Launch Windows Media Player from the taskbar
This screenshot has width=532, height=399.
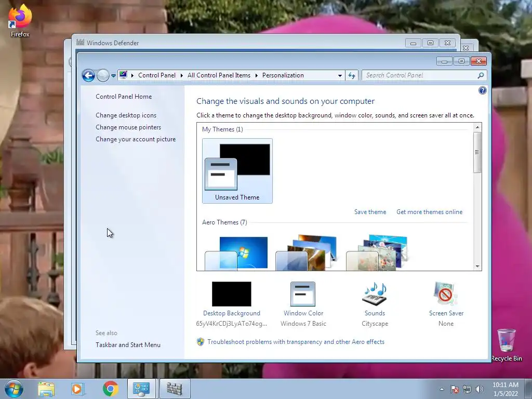(x=77, y=389)
